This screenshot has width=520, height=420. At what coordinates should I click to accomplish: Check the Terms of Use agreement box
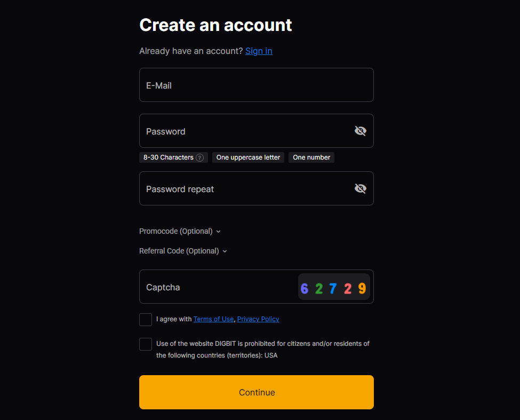click(146, 320)
